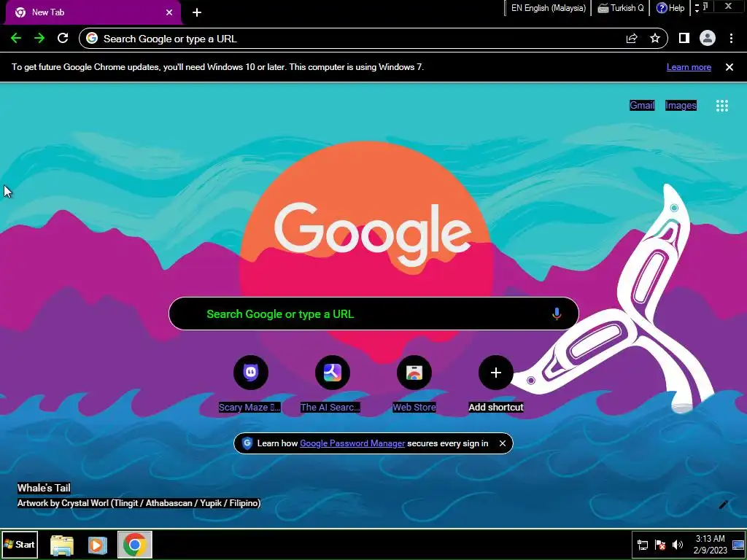Open the Learn more link

point(689,67)
